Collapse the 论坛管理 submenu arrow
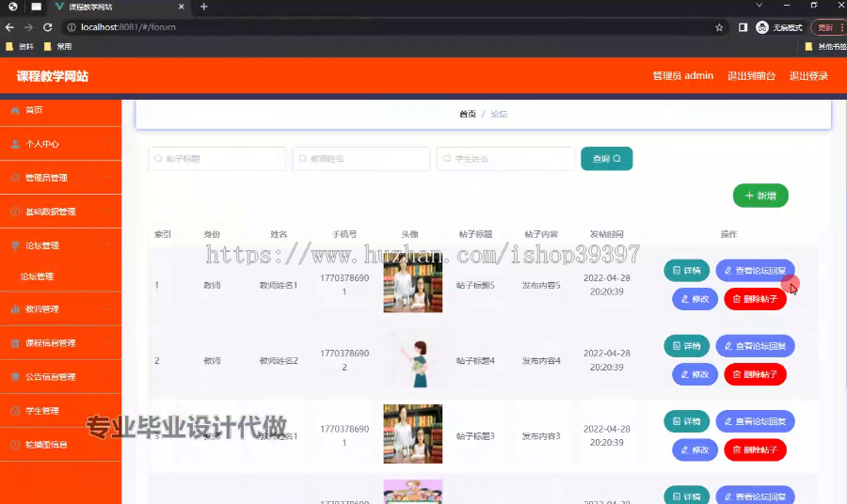The image size is (847, 504). tap(107, 245)
